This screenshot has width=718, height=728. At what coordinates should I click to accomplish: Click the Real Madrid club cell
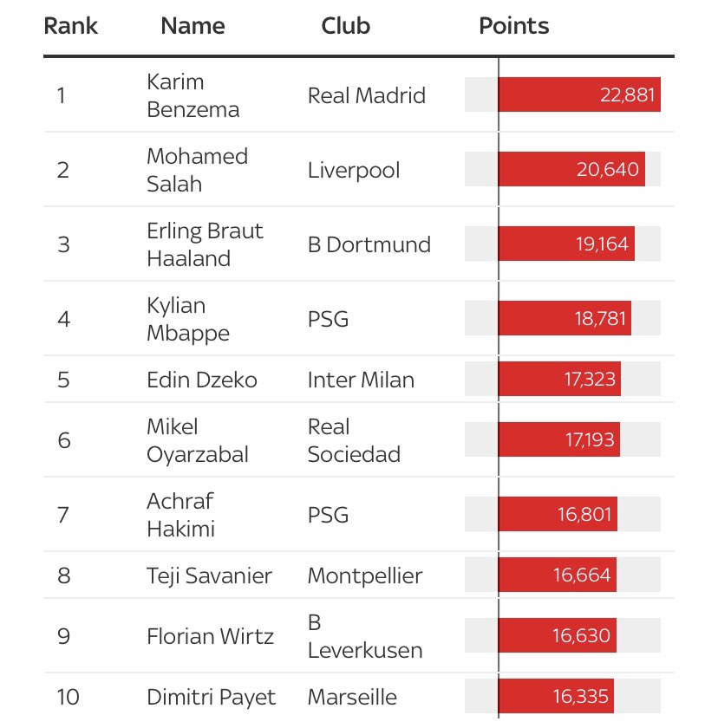tap(366, 95)
